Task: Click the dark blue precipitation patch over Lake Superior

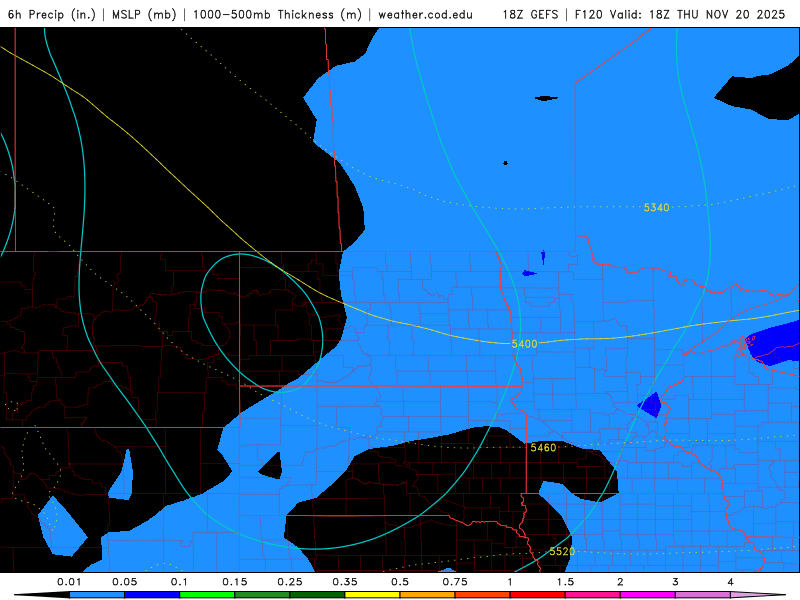Action: coord(773,343)
